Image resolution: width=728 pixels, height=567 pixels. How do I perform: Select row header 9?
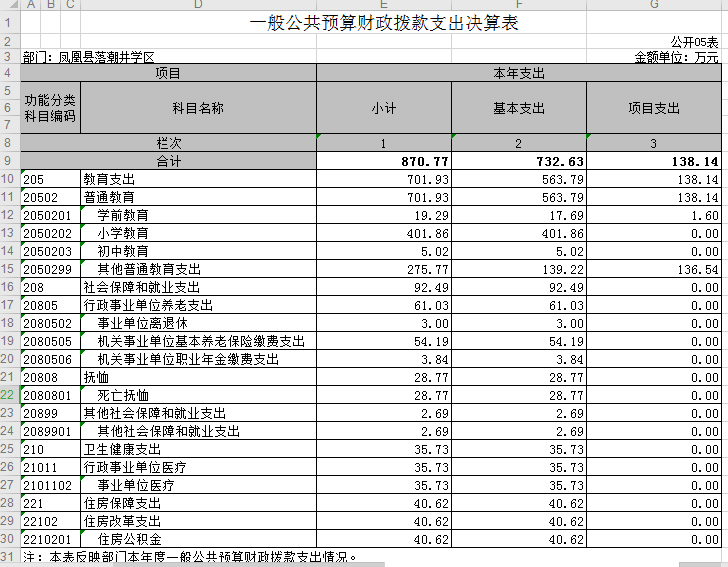click(x=9, y=161)
